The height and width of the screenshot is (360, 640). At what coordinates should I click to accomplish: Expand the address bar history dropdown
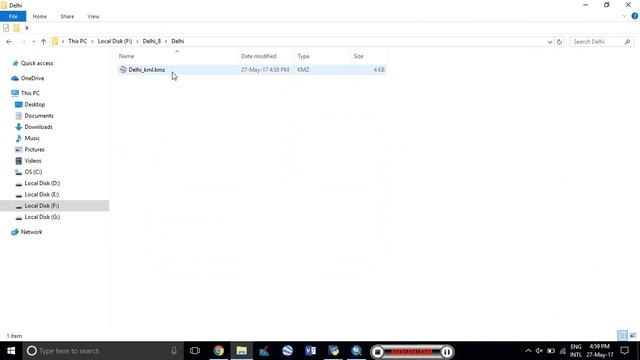click(x=549, y=42)
